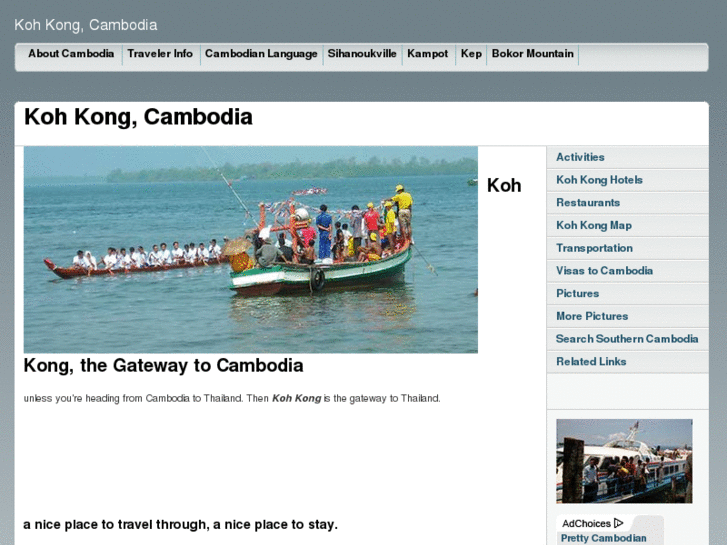
Task: Open Activities in the sidebar
Action: (x=580, y=157)
